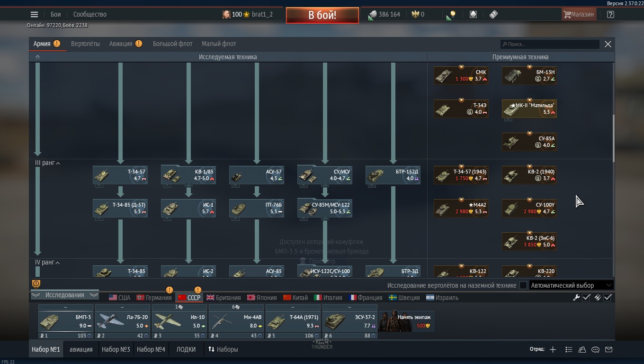Open the lightbulb hints icon in top bar
644x364 pixels.
[x=451, y=15]
